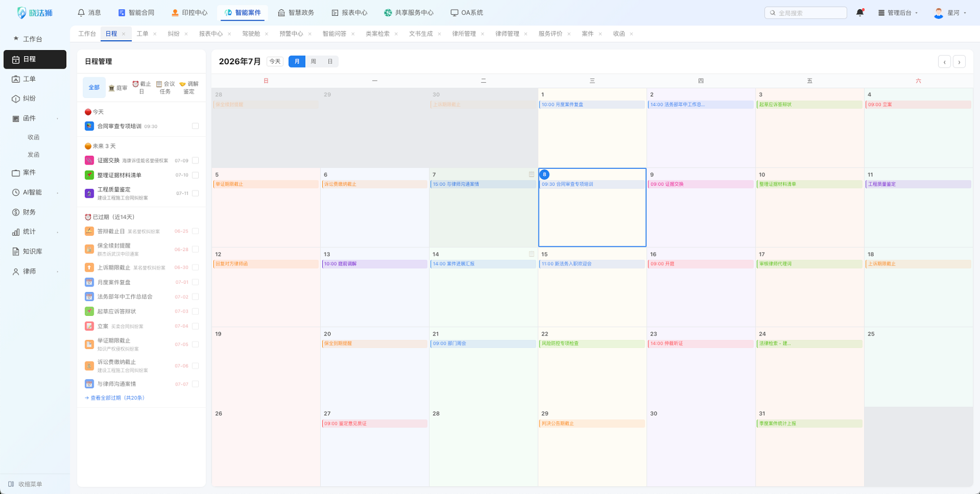Image resolution: width=980 pixels, height=494 pixels.
Task: Switch to 智能合同 top menu
Action: coord(136,13)
